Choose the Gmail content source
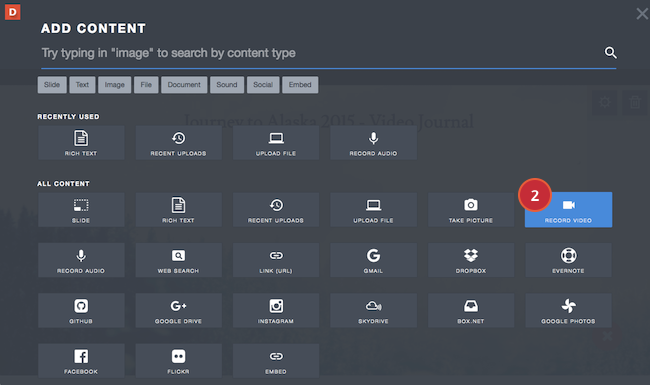 pos(373,260)
